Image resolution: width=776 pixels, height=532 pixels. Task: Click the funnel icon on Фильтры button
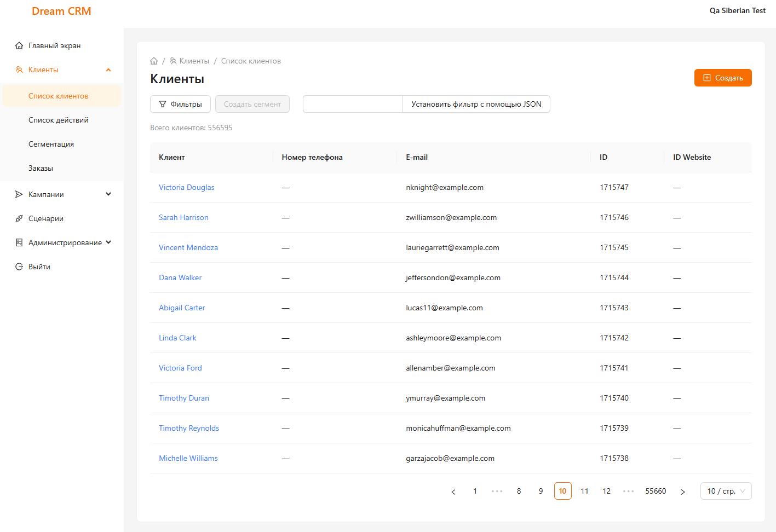163,104
